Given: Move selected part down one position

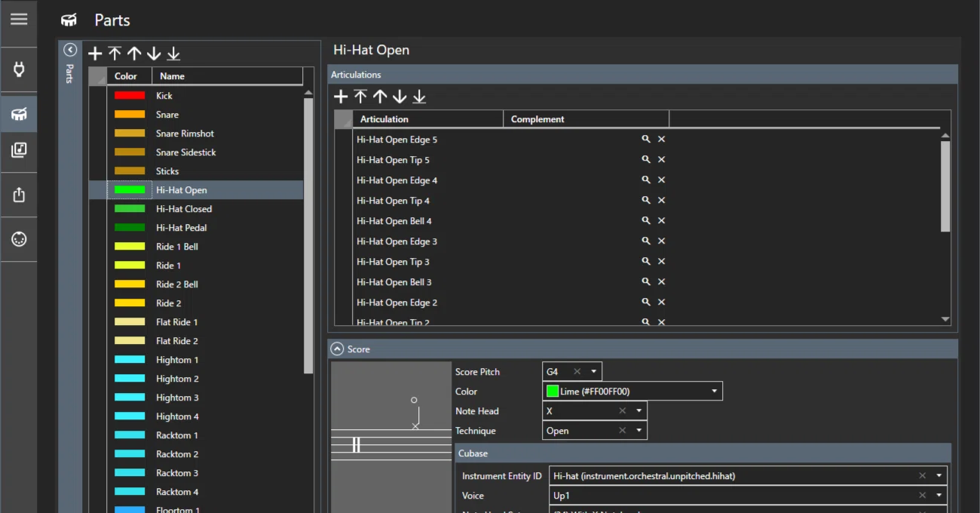Looking at the screenshot, I should pos(154,54).
